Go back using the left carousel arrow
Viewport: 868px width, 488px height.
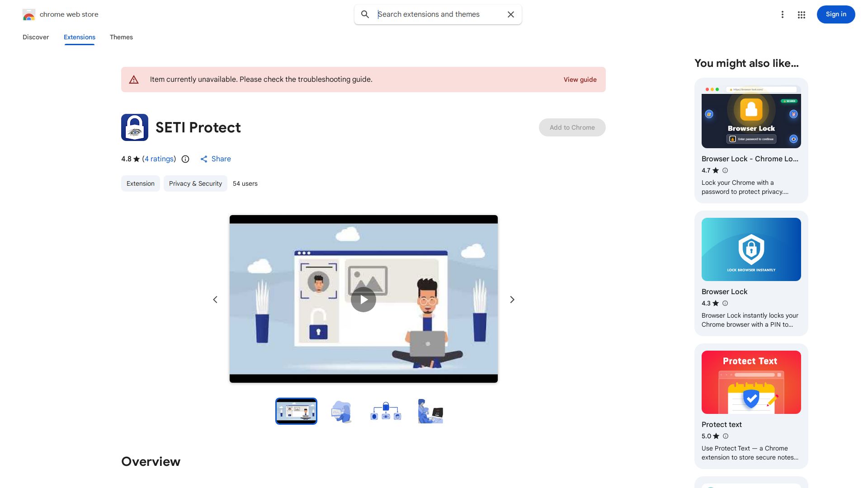[x=215, y=300]
